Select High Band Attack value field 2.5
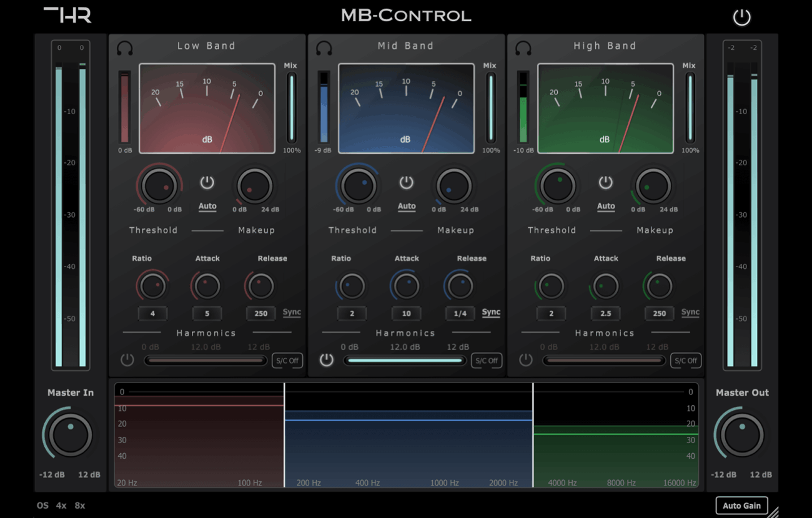 pyautogui.click(x=605, y=313)
